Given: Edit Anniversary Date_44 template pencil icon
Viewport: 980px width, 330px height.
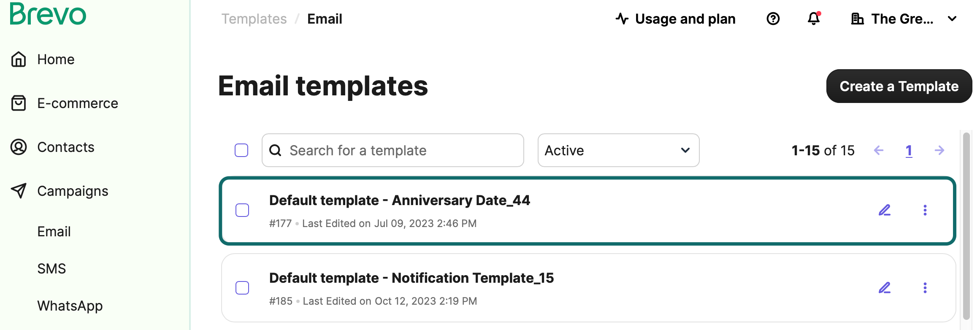Looking at the screenshot, I should tap(885, 210).
